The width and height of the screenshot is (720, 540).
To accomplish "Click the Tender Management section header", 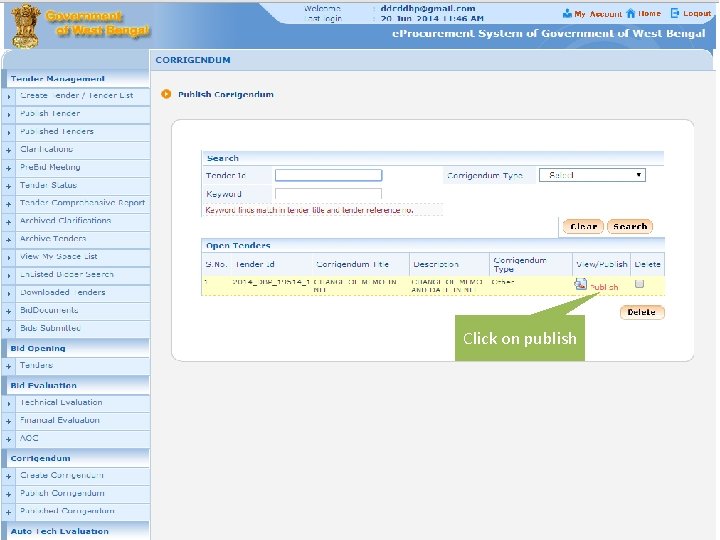I will [x=58, y=79].
